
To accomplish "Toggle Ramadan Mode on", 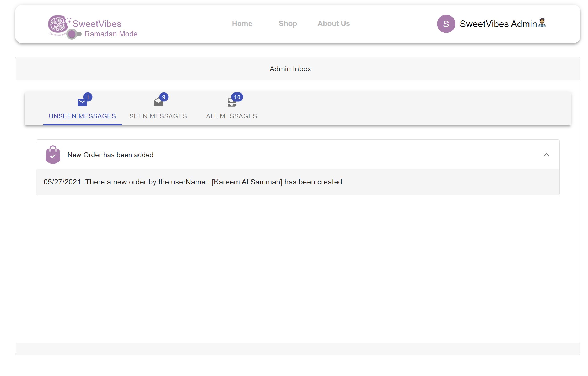I will point(74,34).
